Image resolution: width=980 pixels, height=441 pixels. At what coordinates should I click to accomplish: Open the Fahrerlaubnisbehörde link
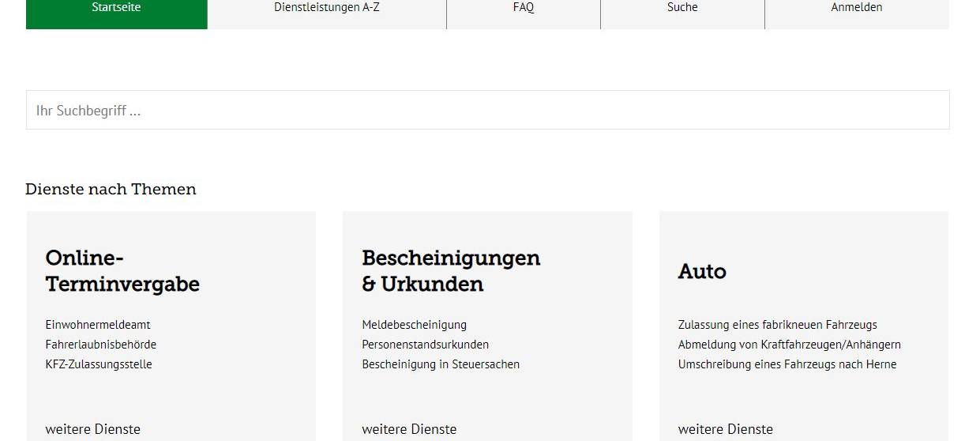click(101, 345)
